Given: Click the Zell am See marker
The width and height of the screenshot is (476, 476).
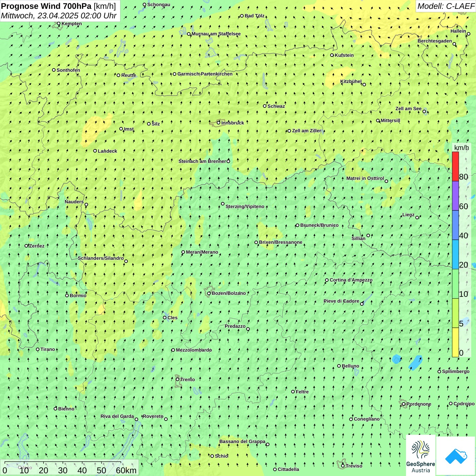Looking at the screenshot, I should click(424, 111).
